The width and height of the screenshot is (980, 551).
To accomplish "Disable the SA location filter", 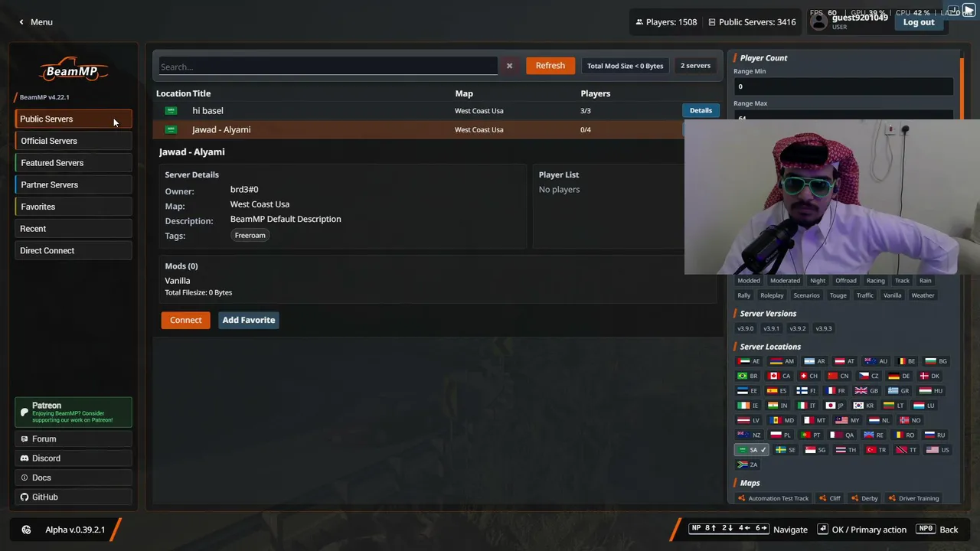I will pyautogui.click(x=752, y=450).
